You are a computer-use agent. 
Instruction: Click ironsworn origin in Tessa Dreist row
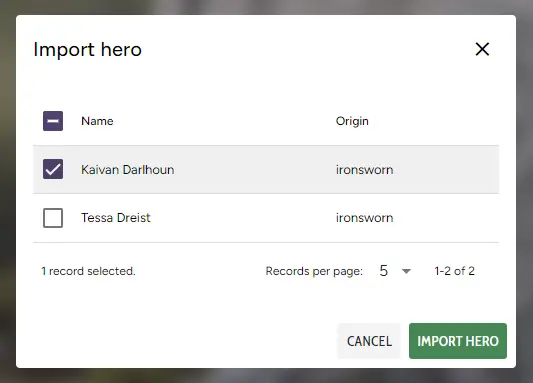pyautogui.click(x=364, y=218)
